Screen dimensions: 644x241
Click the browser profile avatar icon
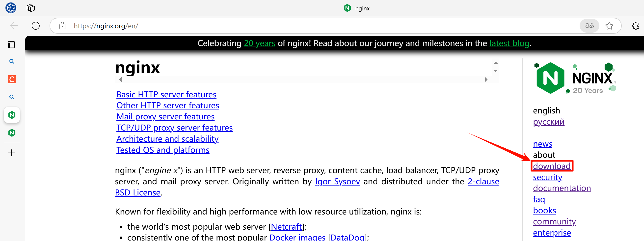pyautogui.click(x=11, y=8)
